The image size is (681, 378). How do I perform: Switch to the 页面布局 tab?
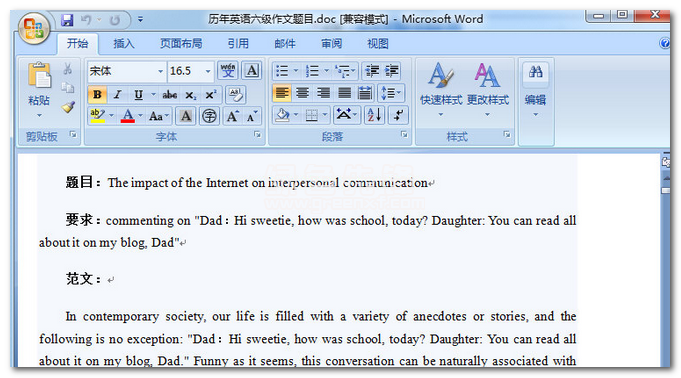coord(181,43)
